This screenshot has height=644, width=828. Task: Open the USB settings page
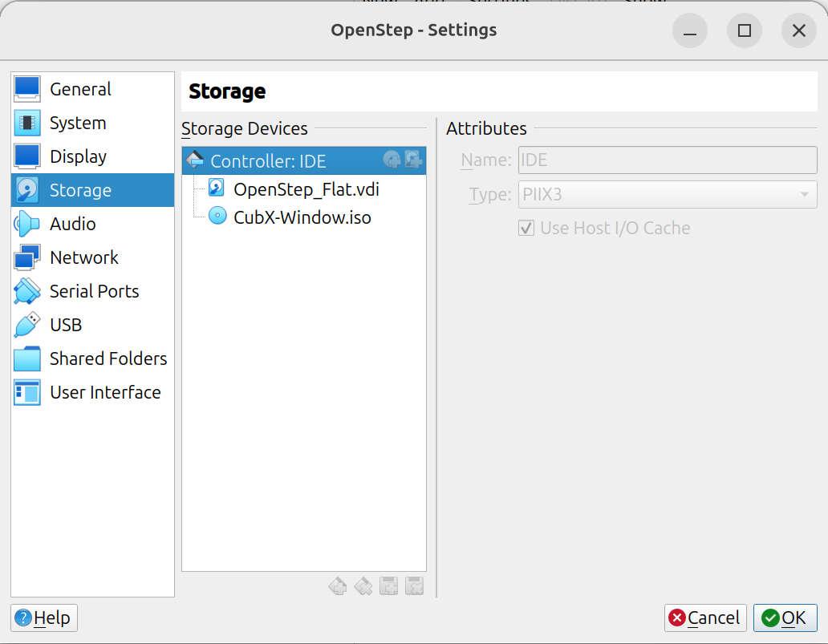[x=66, y=325]
